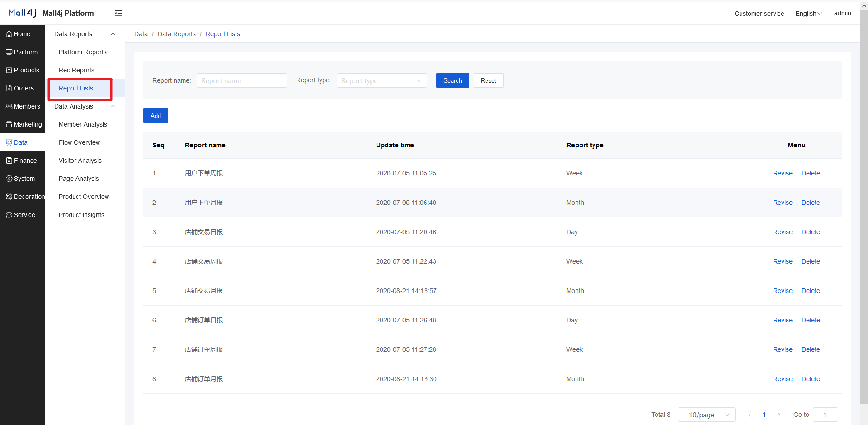This screenshot has width=868, height=425.
Task: Go to the previous page arrow
Action: tap(750, 415)
